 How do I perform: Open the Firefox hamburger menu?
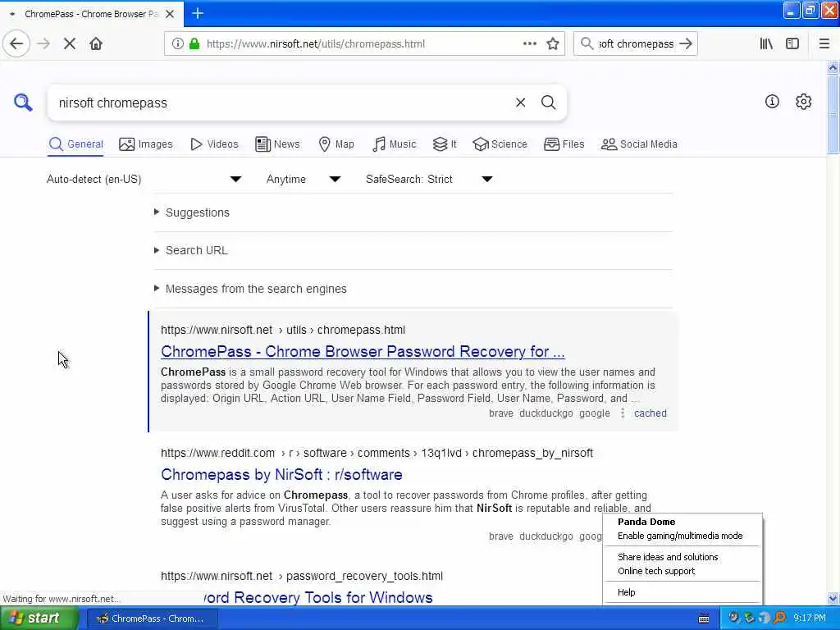(x=824, y=43)
